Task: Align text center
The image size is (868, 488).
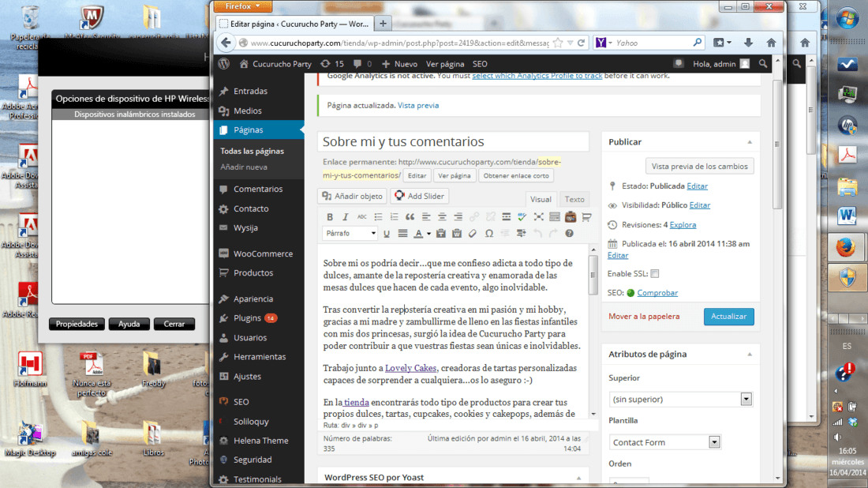Action: [x=442, y=217]
